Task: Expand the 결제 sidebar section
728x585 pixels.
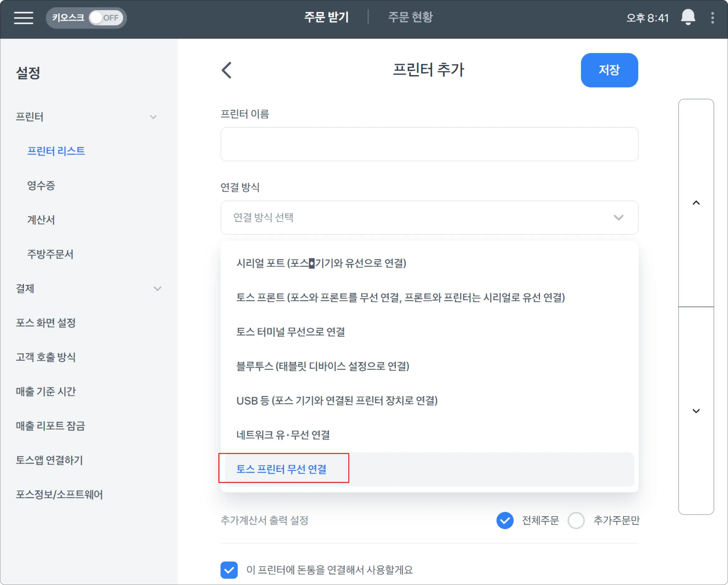Action: pyautogui.click(x=157, y=288)
